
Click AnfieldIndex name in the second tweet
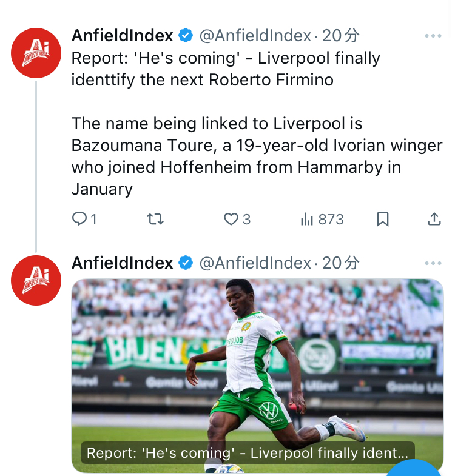click(x=123, y=263)
